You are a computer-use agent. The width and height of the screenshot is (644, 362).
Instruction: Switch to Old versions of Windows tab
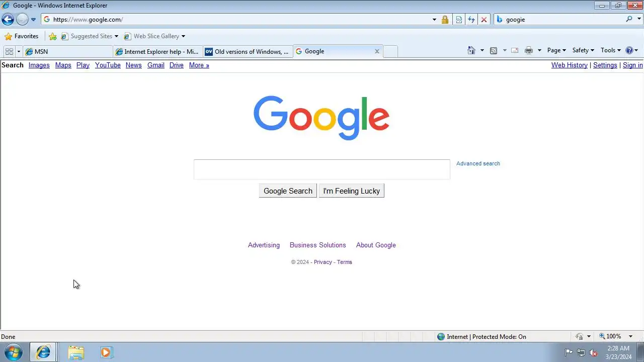pyautogui.click(x=248, y=51)
